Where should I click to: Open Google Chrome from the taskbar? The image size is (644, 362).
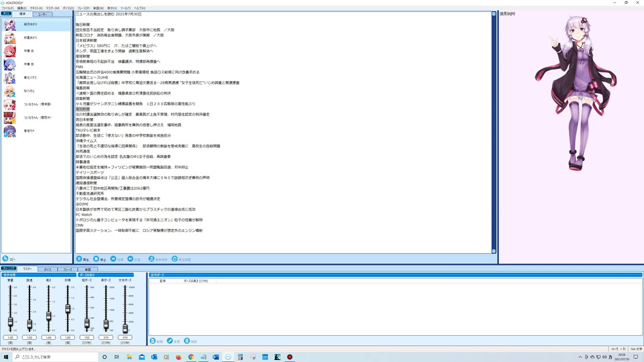pos(191,357)
